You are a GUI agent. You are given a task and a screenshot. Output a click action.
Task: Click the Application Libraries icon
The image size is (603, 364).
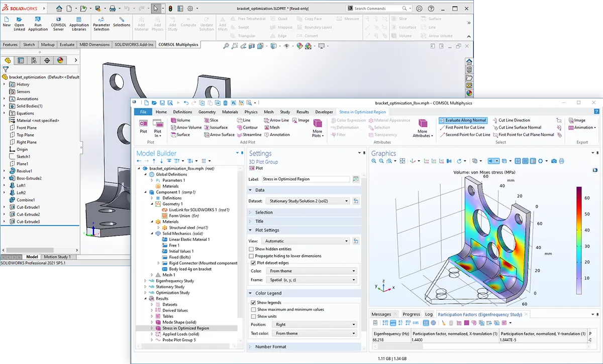pyautogui.click(x=79, y=20)
